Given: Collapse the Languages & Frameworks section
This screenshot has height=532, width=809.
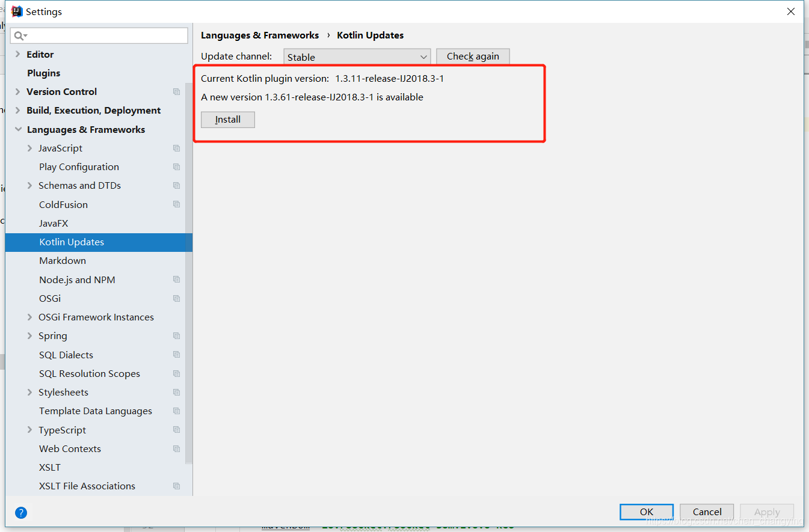Looking at the screenshot, I should coord(18,129).
